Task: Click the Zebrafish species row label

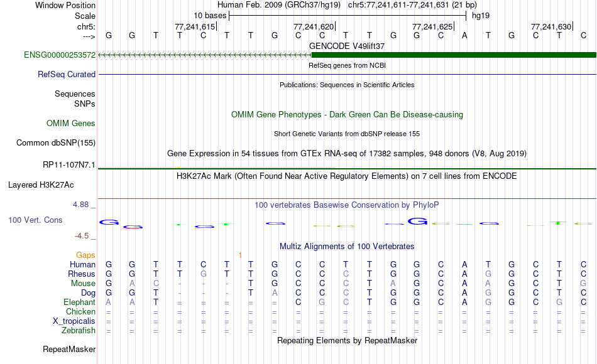Action: coord(79,331)
